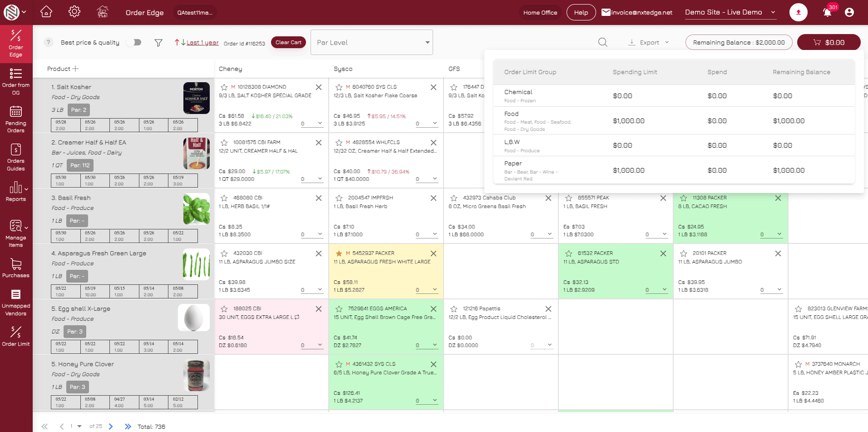Open the $0.00 cart button

pyautogui.click(x=829, y=42)
